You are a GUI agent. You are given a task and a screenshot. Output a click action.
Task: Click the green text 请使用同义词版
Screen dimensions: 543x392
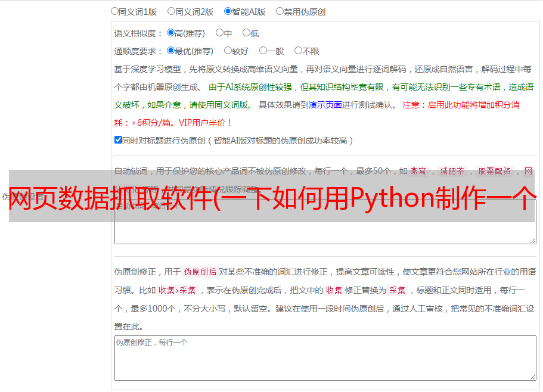tap(219, 105)
